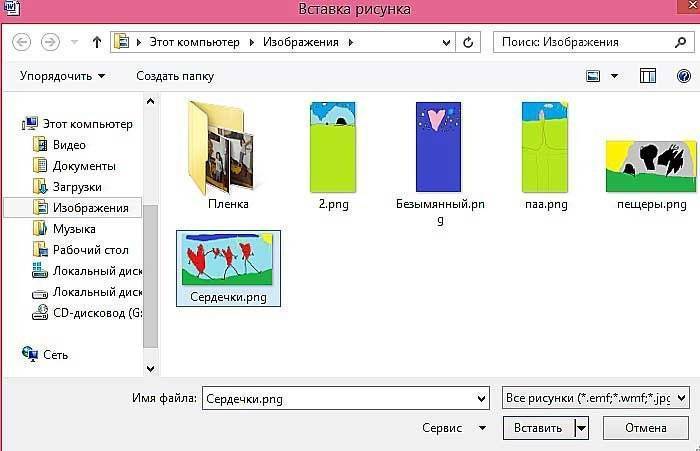
Task: Open the view options dropdown arrow
Action: pos(614,76)
